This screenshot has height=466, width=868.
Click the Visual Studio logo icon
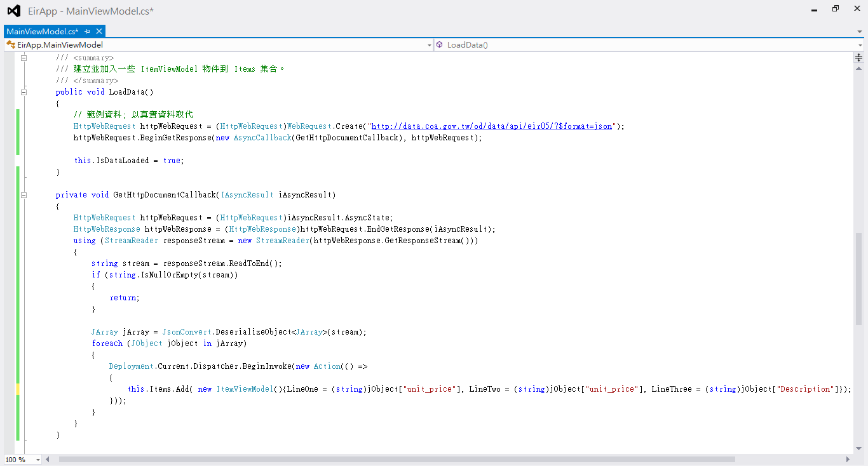pos(13,11)
